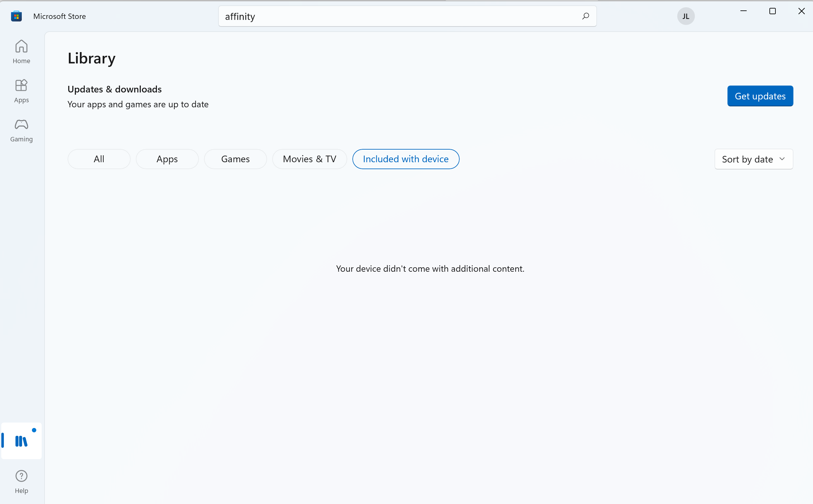This screenshot has width=813, height=504.
Task: Click the Sort by date chevron arrow
Action: pyautogui.click(x=782, y=159)
